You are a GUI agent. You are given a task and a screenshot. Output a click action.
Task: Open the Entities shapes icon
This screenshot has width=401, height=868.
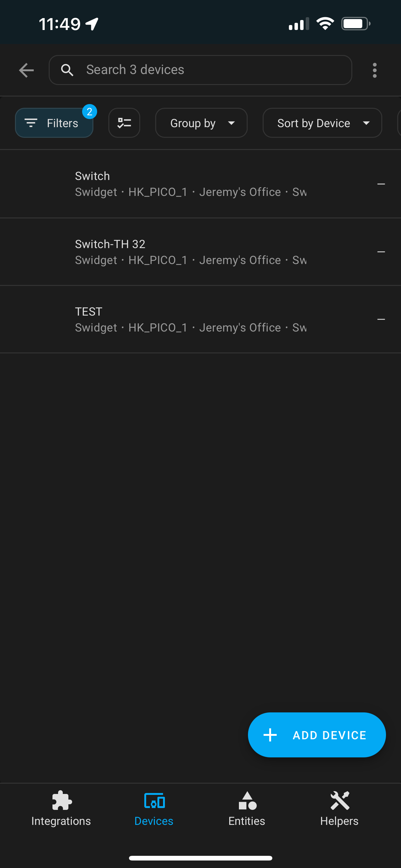tap(247, 800)
